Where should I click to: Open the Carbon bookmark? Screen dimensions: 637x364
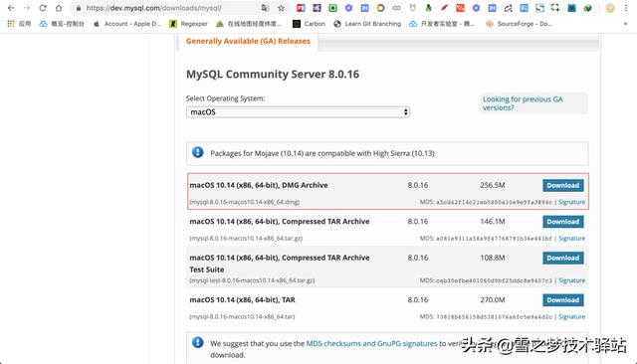(x=309, y=24)
